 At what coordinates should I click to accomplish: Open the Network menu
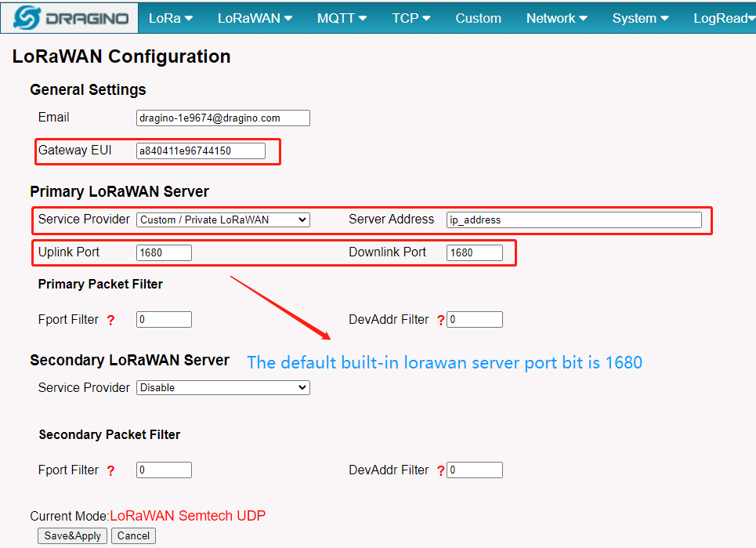[556, 18]
